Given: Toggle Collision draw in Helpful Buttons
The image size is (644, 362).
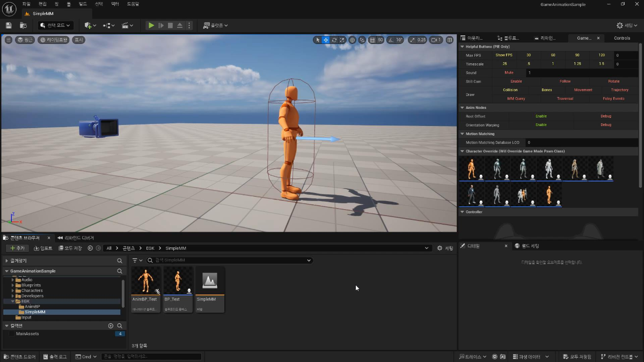Looking at the screenshot, I should pyautogui.click(x=510, y=90).
